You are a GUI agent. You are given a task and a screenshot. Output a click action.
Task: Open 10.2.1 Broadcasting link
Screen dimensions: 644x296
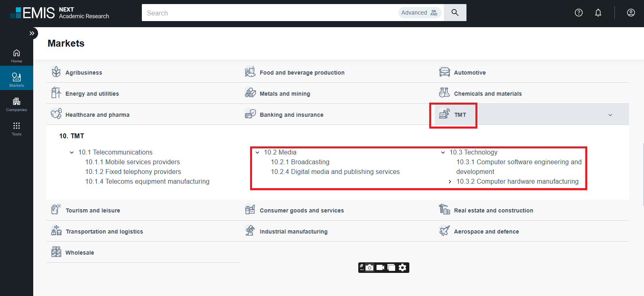pos(300,162)
